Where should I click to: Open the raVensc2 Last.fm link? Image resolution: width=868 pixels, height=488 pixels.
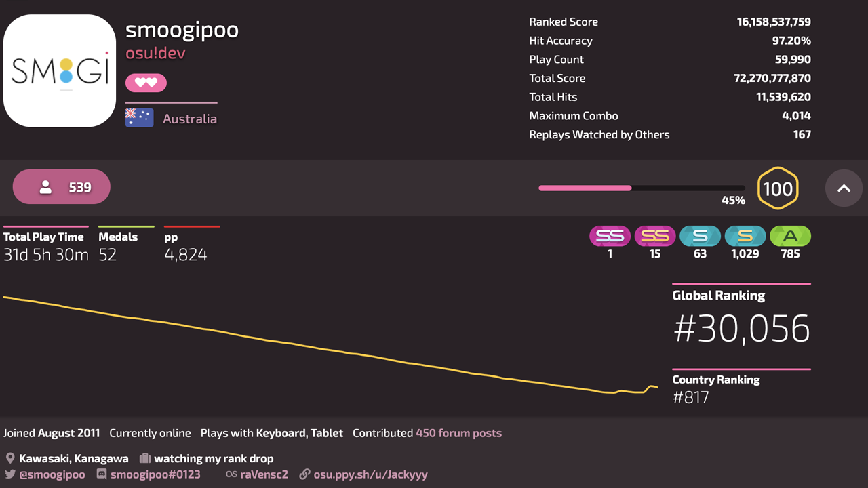coord(264,474)
